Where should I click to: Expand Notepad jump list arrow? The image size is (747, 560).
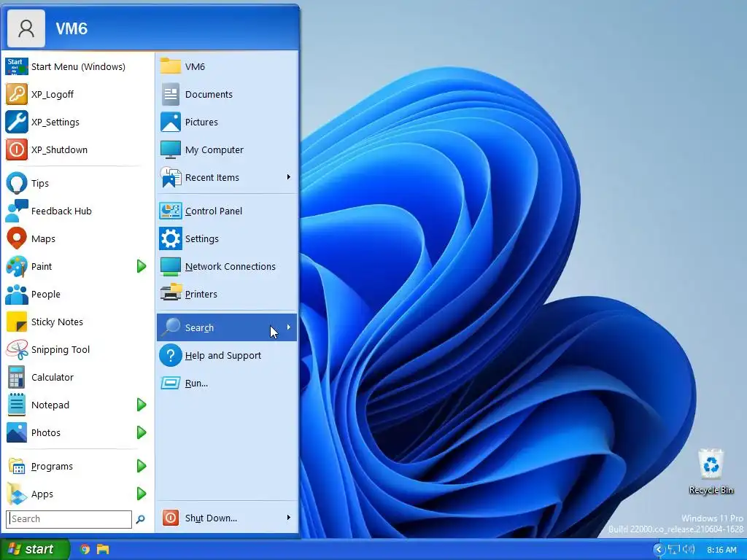tap(141, 405)
